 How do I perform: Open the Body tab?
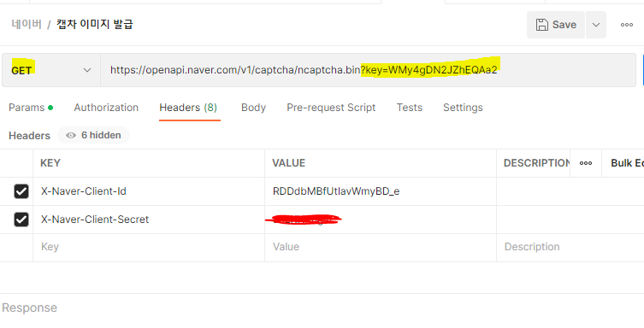pos(253,108)
